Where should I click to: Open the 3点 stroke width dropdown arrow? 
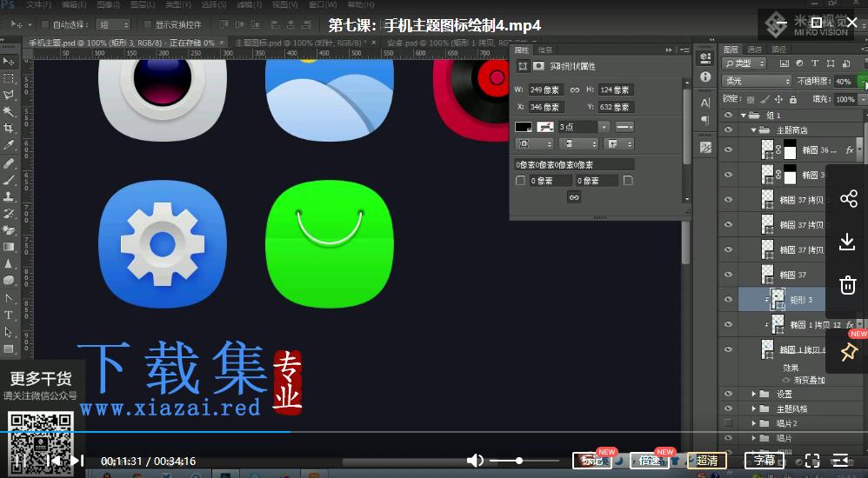[x=604, y=127]
